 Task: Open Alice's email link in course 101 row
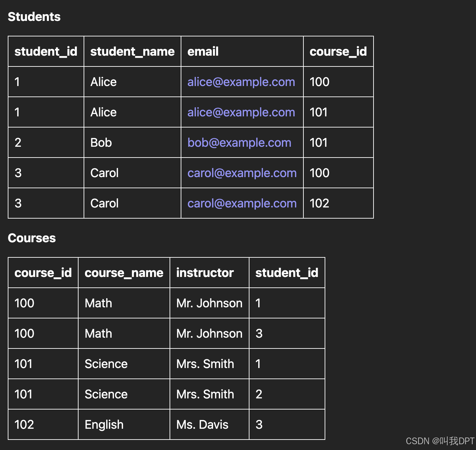pos(241,112)
